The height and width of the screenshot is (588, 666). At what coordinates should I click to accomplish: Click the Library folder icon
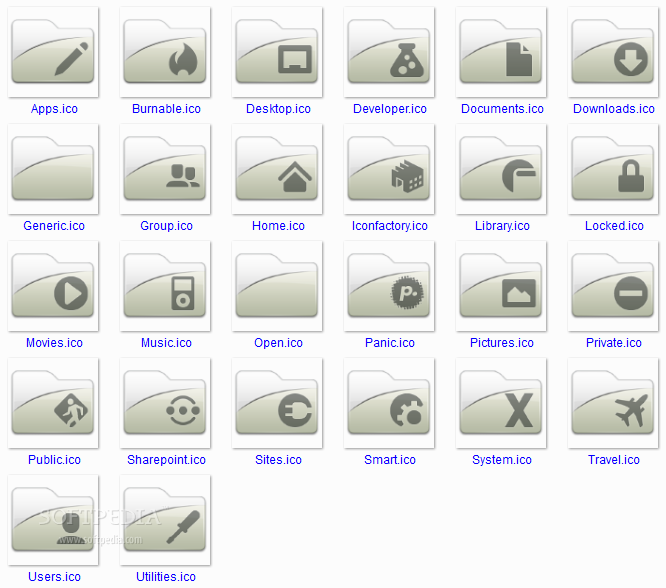[501, 169]
